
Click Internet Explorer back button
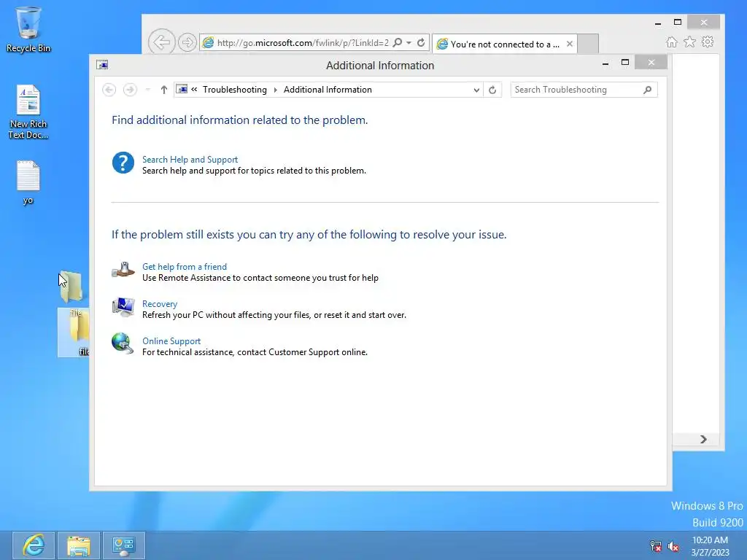(162, 42)
